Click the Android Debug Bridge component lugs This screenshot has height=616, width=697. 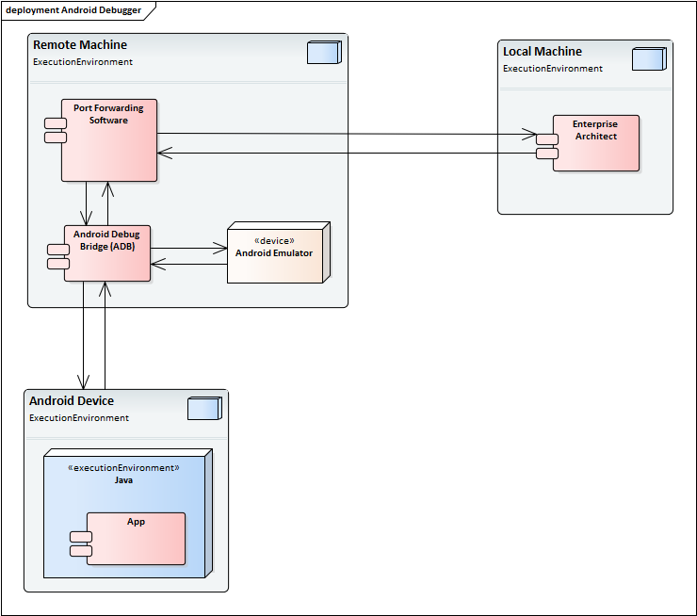58,255
